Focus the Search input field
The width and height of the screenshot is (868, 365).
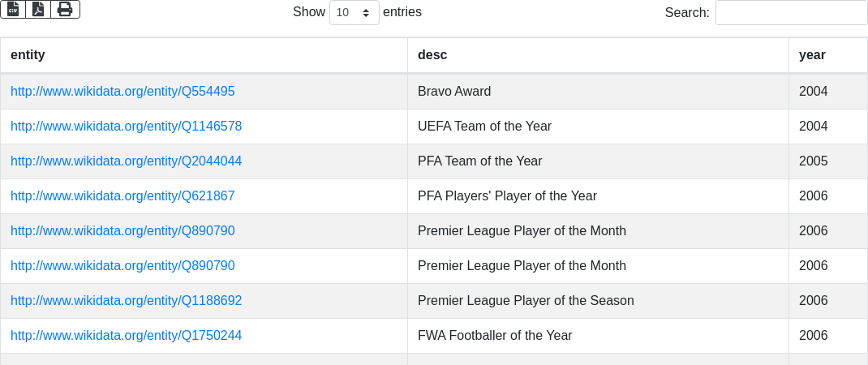tap(791, 13)
